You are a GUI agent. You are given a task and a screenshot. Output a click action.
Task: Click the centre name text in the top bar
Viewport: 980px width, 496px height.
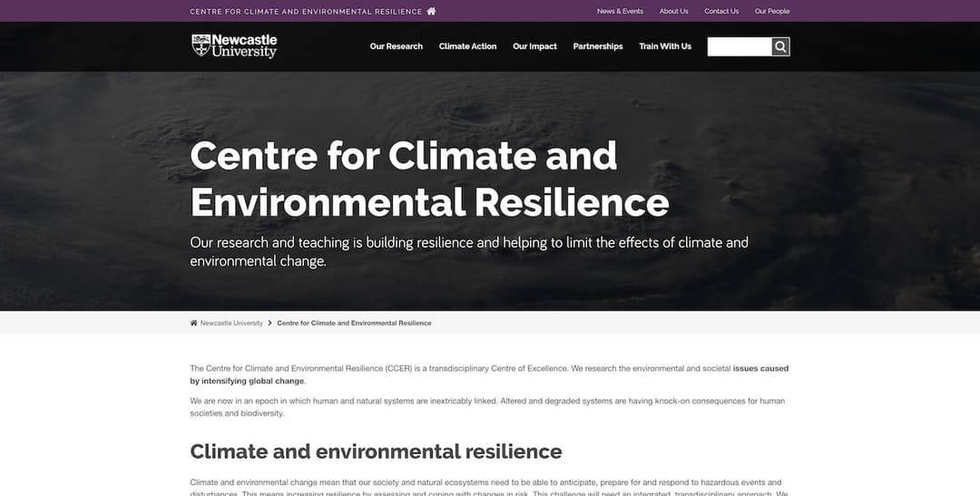tap(306, 12)
